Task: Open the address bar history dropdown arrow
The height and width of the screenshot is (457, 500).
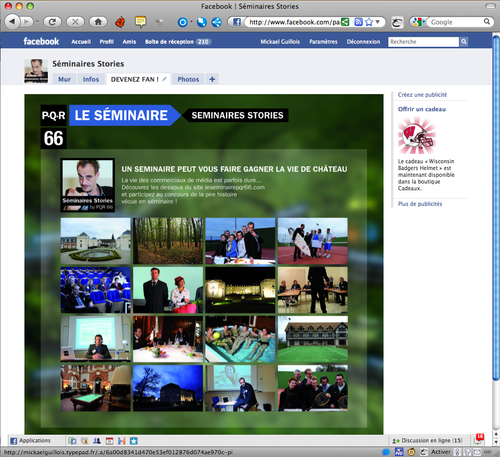Action: pos(378,22)
